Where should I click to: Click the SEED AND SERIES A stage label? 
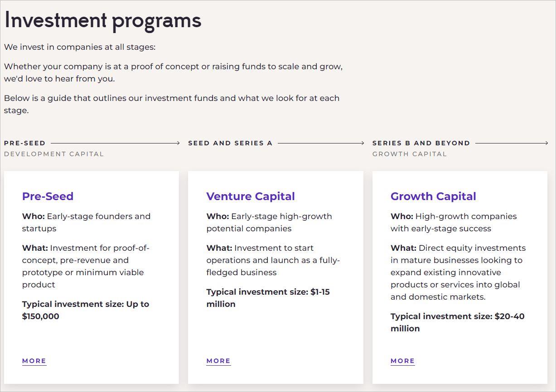point(230,143)
